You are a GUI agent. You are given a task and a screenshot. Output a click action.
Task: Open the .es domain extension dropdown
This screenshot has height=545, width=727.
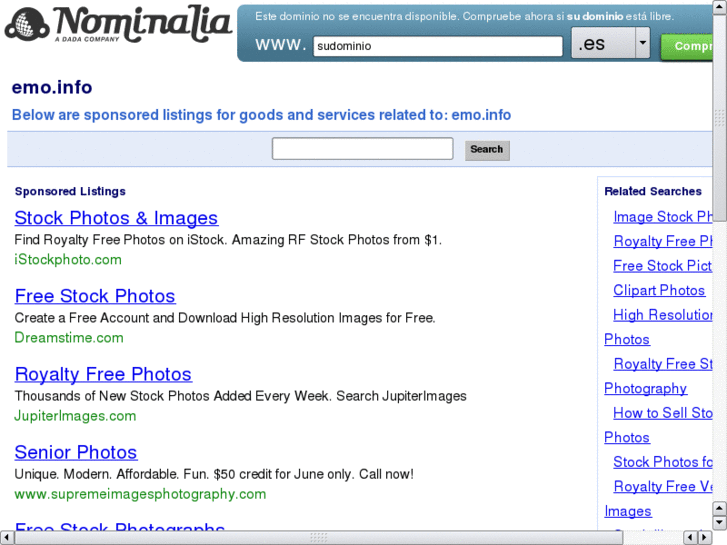pos(610,43)
